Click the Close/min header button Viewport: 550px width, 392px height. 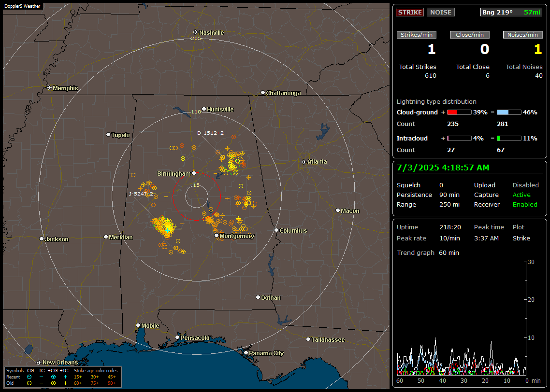(470, 35)
